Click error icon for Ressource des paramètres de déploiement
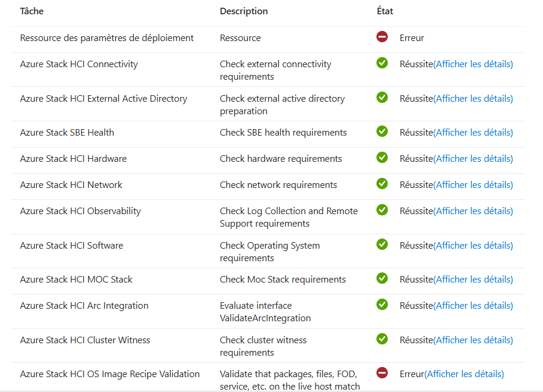 click(x=382, y=37)
